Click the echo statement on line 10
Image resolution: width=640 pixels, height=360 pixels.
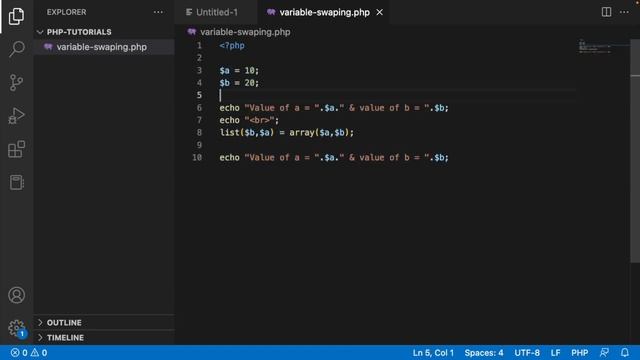[x=334, y=158]
